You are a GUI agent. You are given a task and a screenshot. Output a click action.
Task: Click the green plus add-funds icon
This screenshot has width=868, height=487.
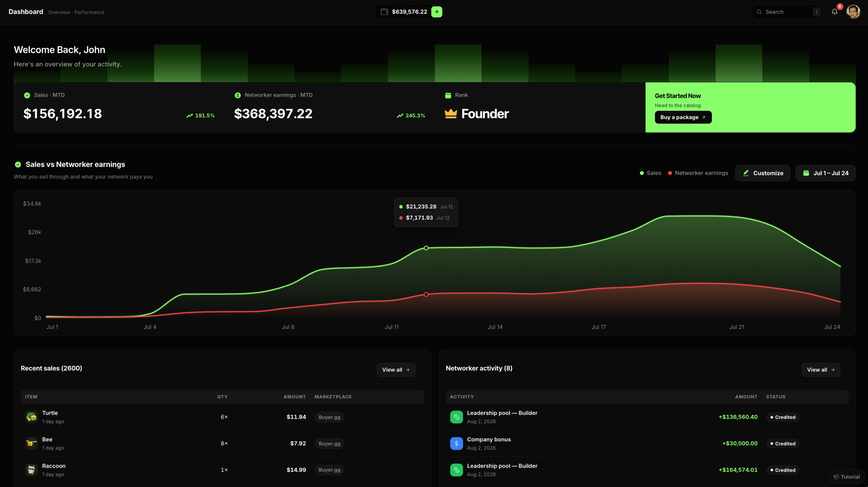(x=437, y=12)
